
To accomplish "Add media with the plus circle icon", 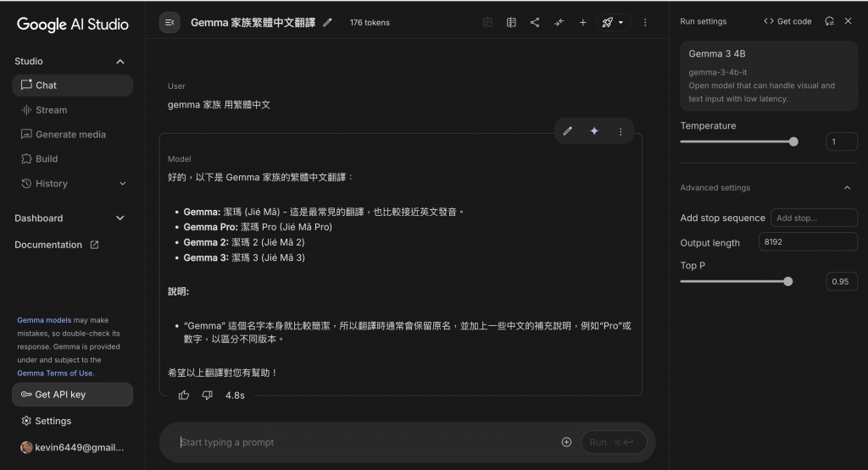I will [566, 442].
